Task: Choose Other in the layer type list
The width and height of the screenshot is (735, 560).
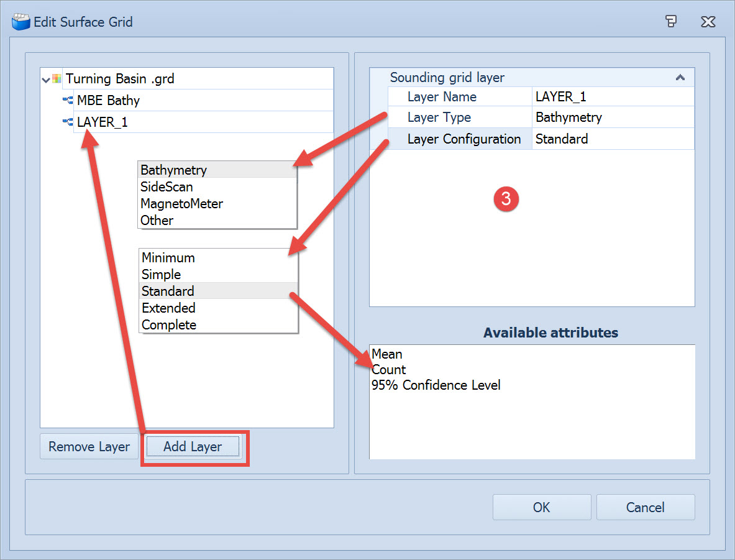Action: coord(217,221)
